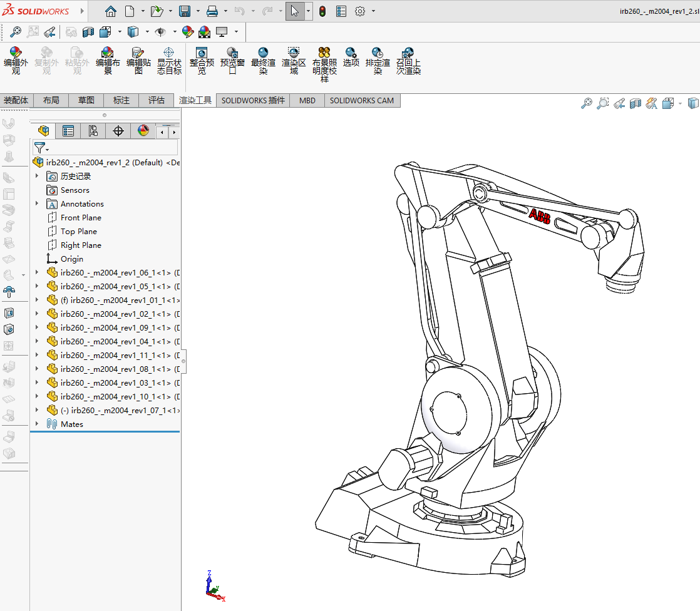Viewport: 700px width, 611px height.
Task: Click the rebuild traffic light icon
Action: (x=322, y=11)
